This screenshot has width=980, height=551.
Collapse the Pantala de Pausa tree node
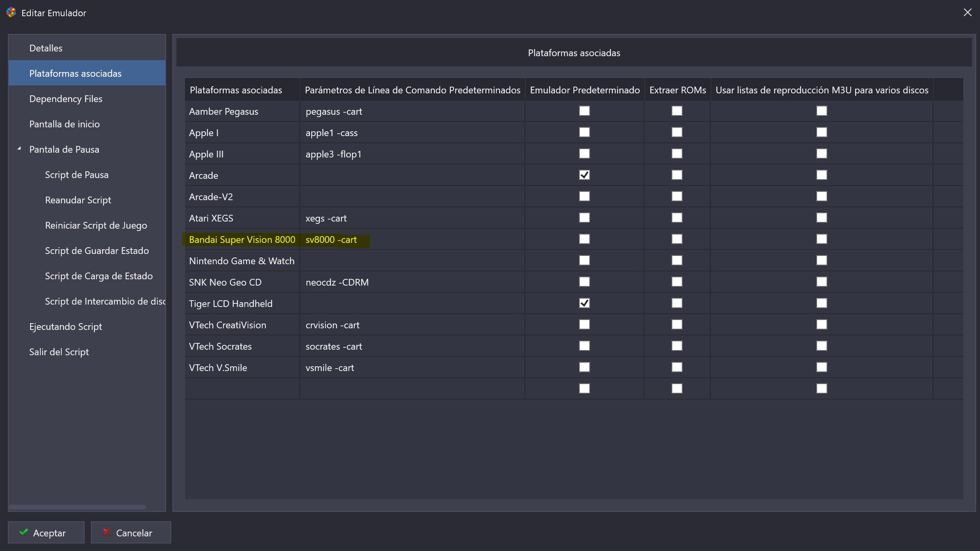coord(19,149)
